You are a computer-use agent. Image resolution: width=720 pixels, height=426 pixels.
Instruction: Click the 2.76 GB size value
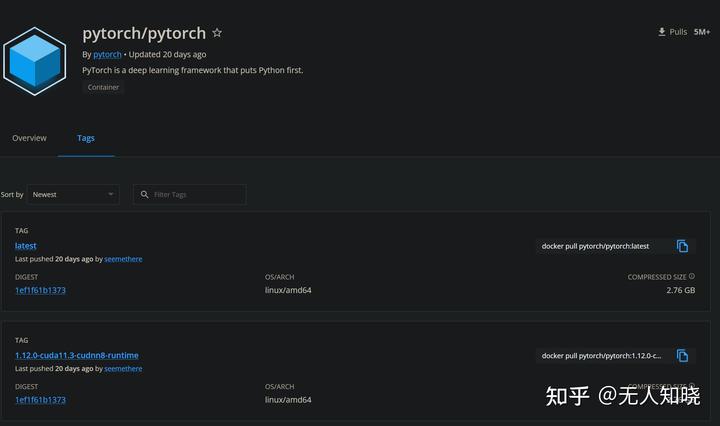click(x=681, y=290)
